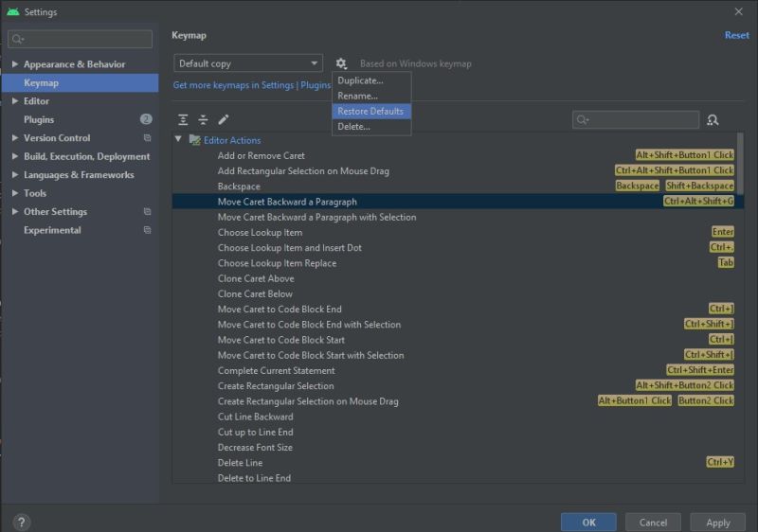Click the Plugins updates badge showing 2
Image resolution: width=758 pixels, height=532 pixels.
pyautogui.click(x=146, y=119)
